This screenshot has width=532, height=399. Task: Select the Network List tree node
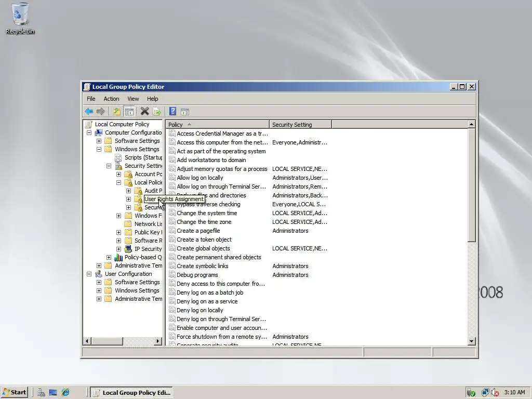[148, 224]
